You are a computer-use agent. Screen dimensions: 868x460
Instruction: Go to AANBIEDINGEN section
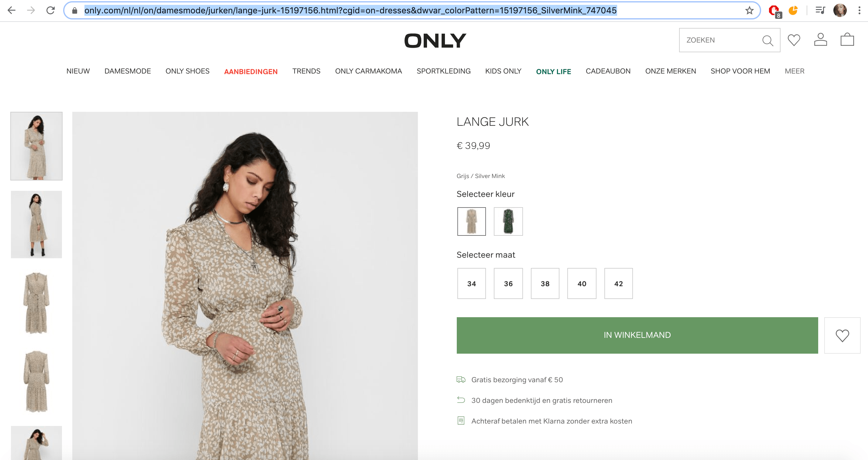251,71
